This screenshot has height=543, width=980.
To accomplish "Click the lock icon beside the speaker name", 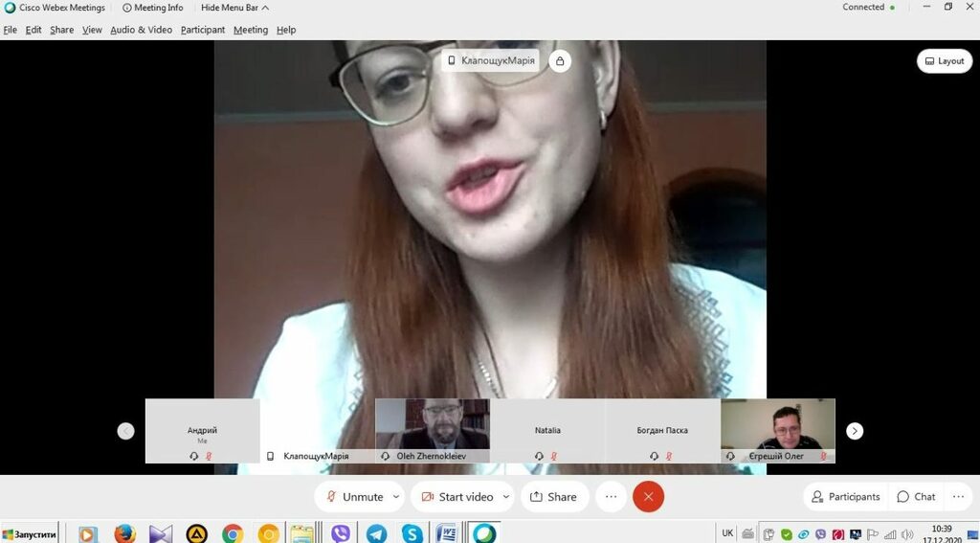I will [560, 61].
